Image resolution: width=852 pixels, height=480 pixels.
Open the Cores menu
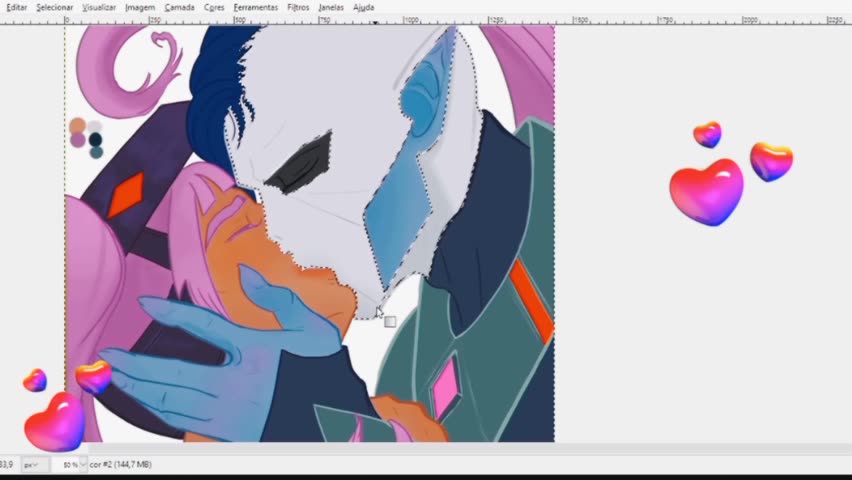pyautogui.click(x=214, y=8)
